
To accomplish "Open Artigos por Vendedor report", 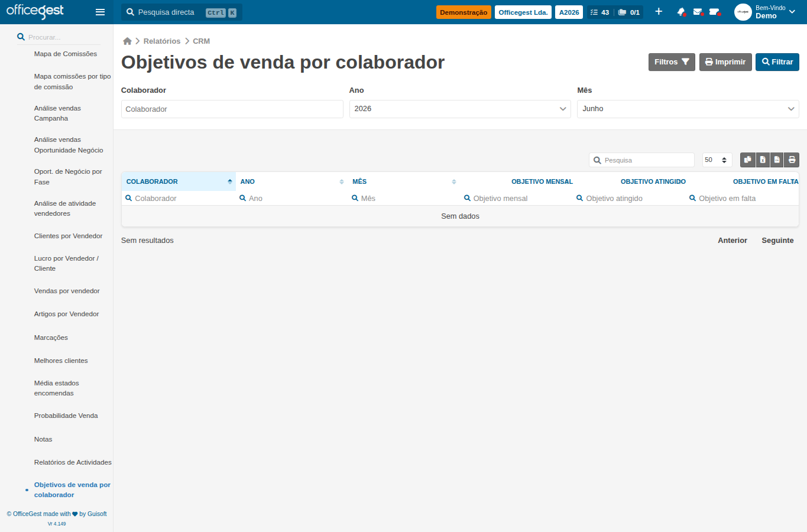I will coord(66,314).
